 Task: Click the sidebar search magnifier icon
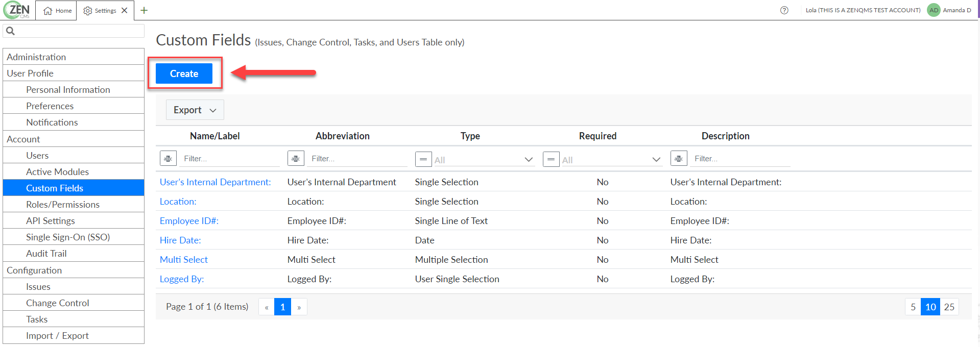click(10, 31)
